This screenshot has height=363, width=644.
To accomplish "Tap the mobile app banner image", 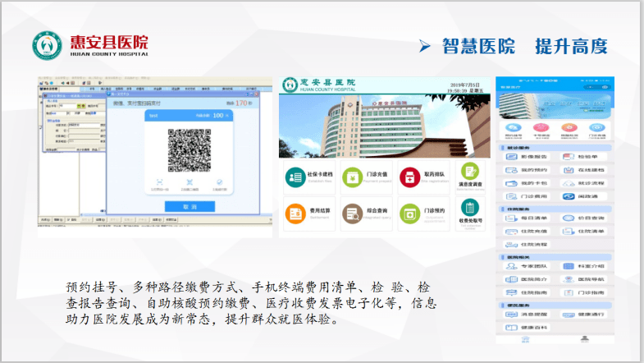I will [x=555, y=105].
